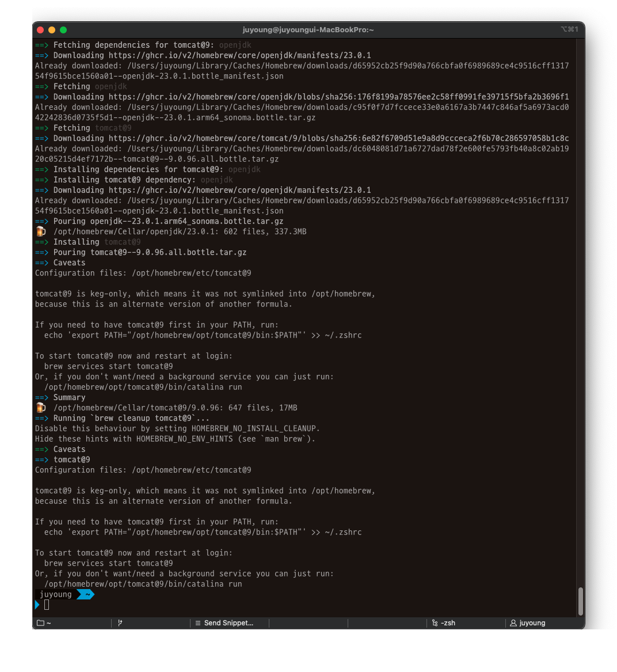Click the Summary heading line
Screen dimensions: 617x672
coord(69,397)
